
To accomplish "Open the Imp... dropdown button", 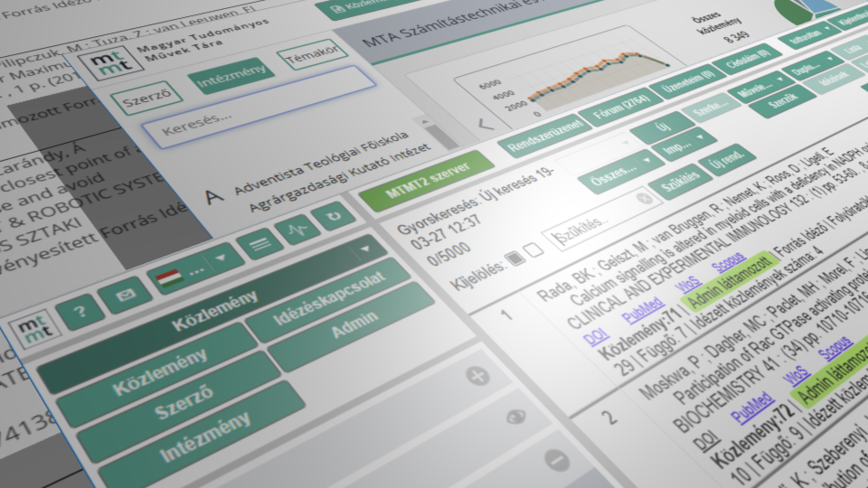I will tap(684, 145).
